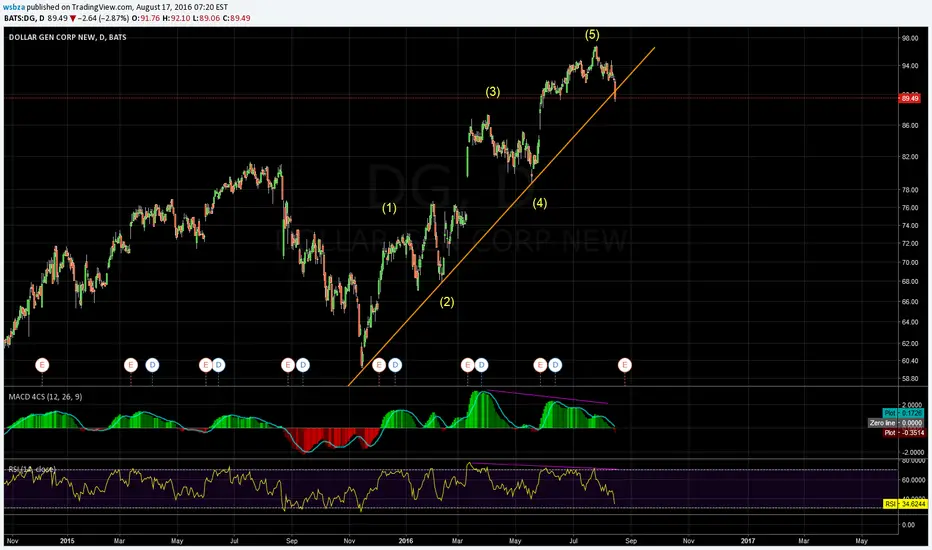Select the (4) Elliott wave label
Viewport: 932px width, 550px height.
(540, 203)
